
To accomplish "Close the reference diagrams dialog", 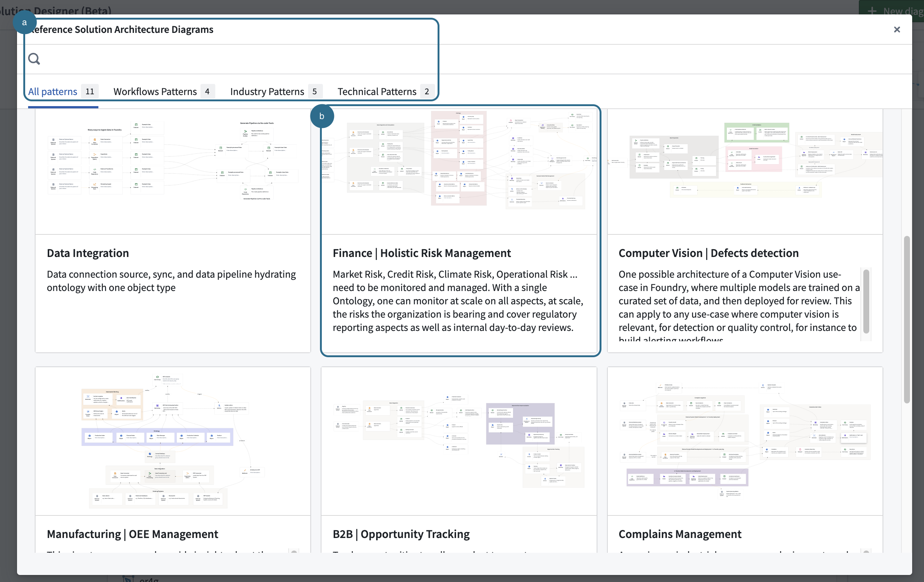I will tap(897, 30).
